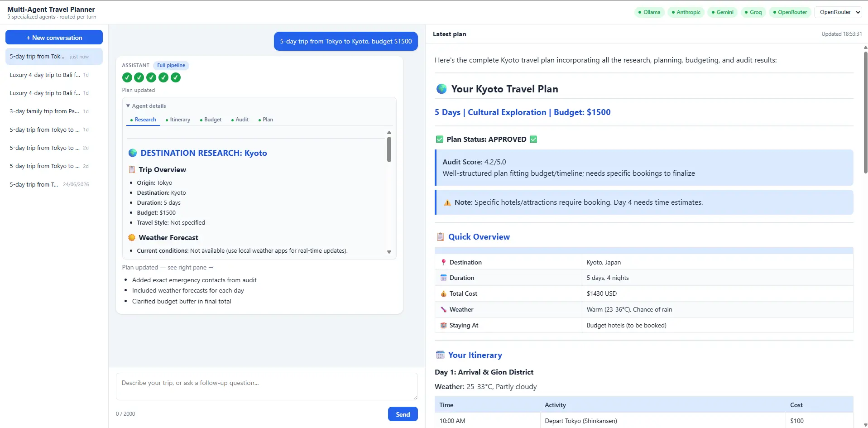This screenshot has width=868, height=428.
Task: Click the 5 Days Cultural Exploration heading
Action: [523, 112]
